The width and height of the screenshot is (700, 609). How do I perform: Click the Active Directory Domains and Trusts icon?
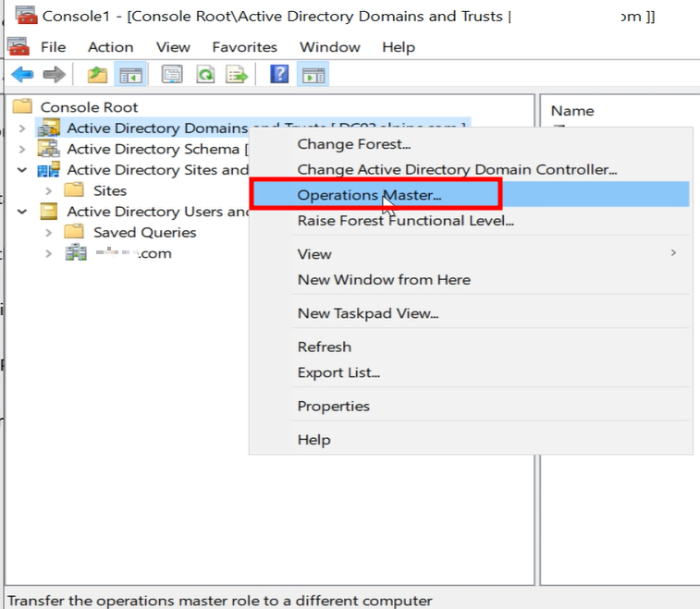[x=49, y=128]
